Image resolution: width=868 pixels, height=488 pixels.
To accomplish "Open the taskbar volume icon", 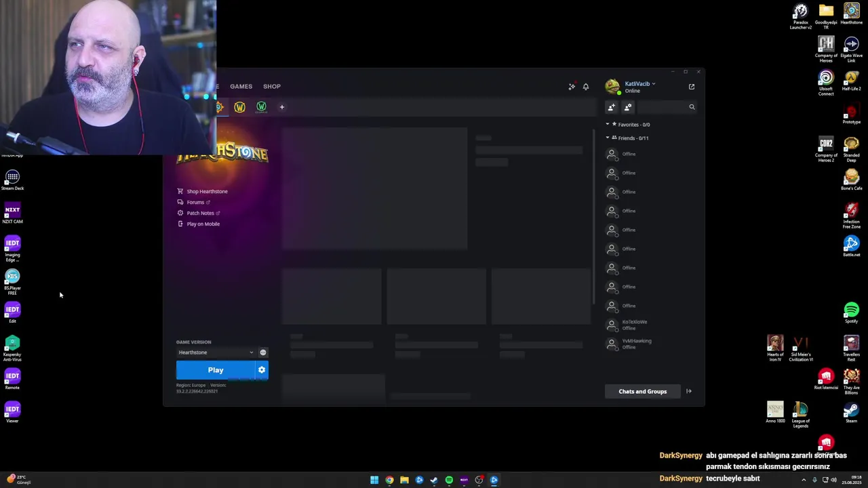I will tap(833, 480).
